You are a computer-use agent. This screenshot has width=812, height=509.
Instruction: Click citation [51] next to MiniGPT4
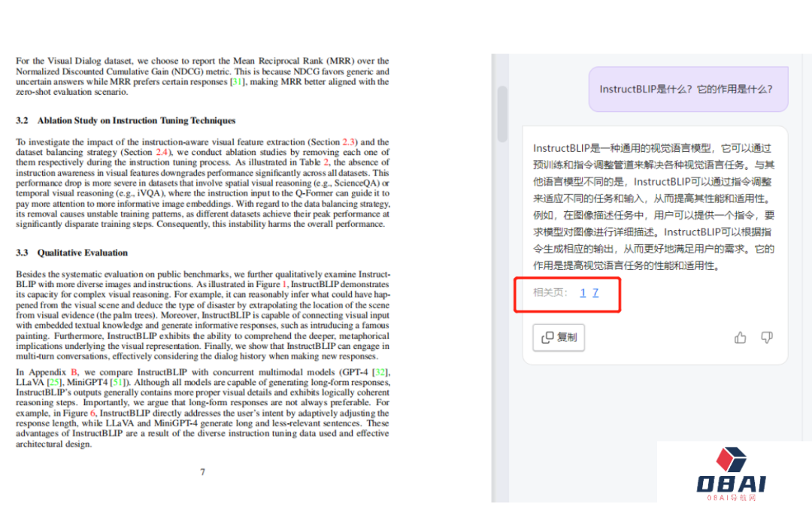[x=117, y=380]
